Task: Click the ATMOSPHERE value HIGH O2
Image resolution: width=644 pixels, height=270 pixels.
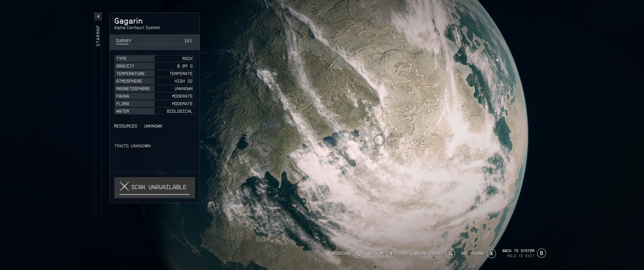Action: pyautogui.click(x=184, y=81)
